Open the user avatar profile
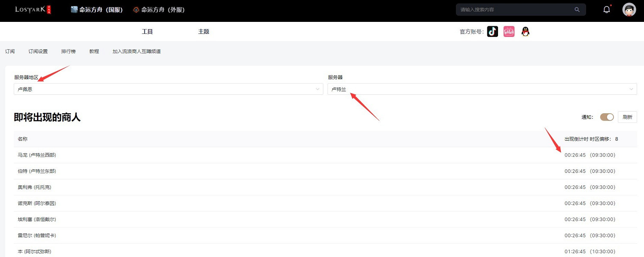Image resolution: width=644 pixels, height=257 pixels. pyautogui.click(x=629, y=9)
